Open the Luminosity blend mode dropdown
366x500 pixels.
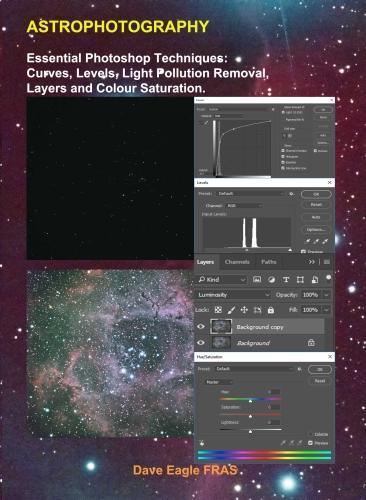click(x=233, y=295)
